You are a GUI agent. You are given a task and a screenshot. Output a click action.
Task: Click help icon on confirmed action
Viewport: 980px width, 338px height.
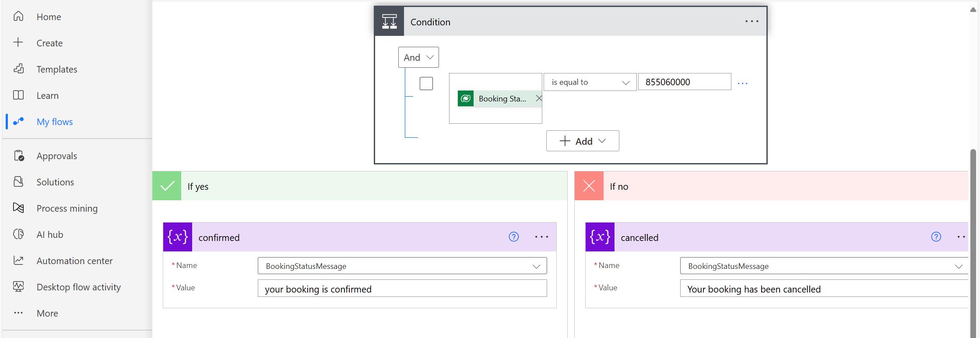[513, 237]
